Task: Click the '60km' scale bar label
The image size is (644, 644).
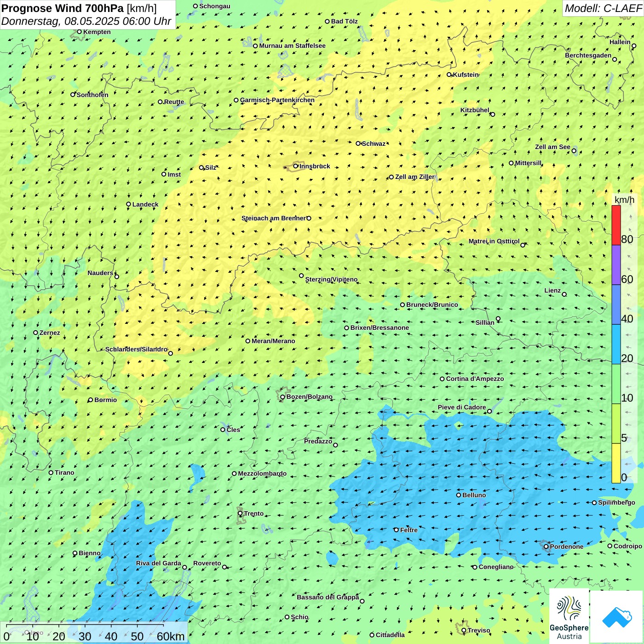Action: pyautogui.click(x=171, y=636)
